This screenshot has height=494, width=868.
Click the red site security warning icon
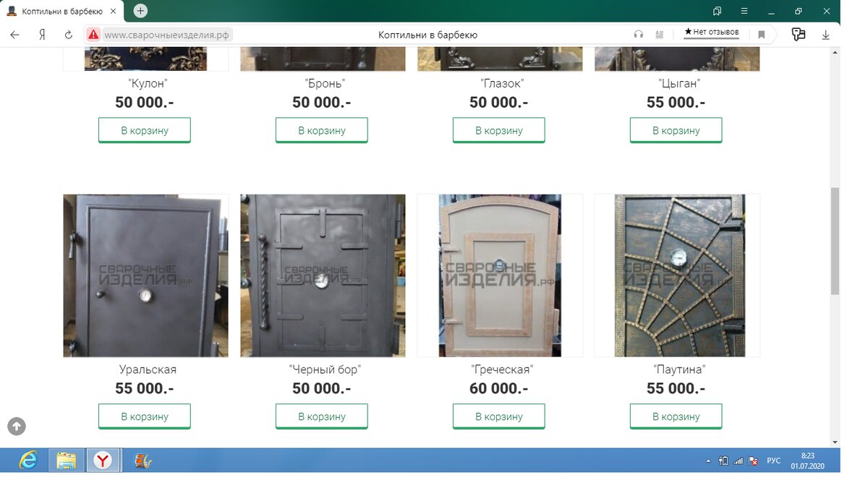[x=93, y=35]
